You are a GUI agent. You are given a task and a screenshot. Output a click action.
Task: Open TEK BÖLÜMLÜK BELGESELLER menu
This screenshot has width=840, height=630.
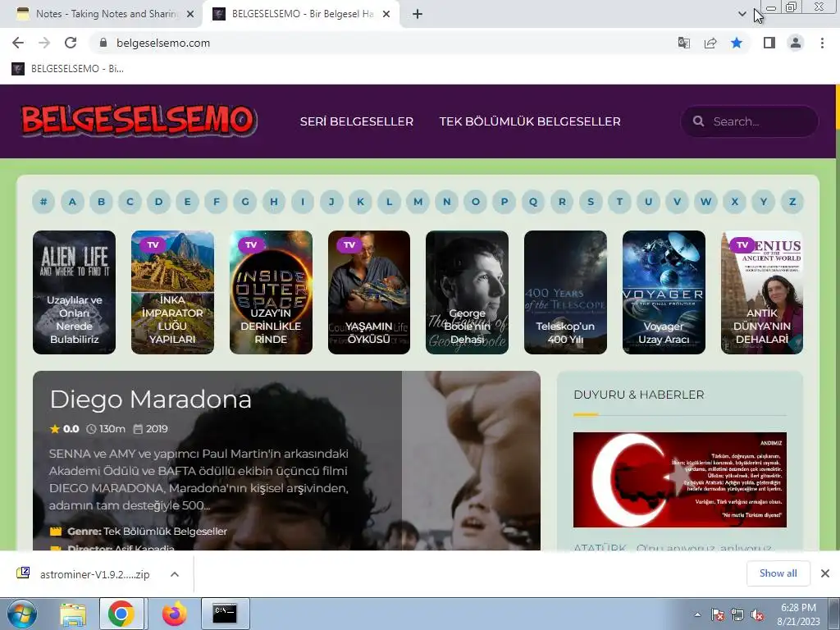pyautogui.click(x=530, y=121)
